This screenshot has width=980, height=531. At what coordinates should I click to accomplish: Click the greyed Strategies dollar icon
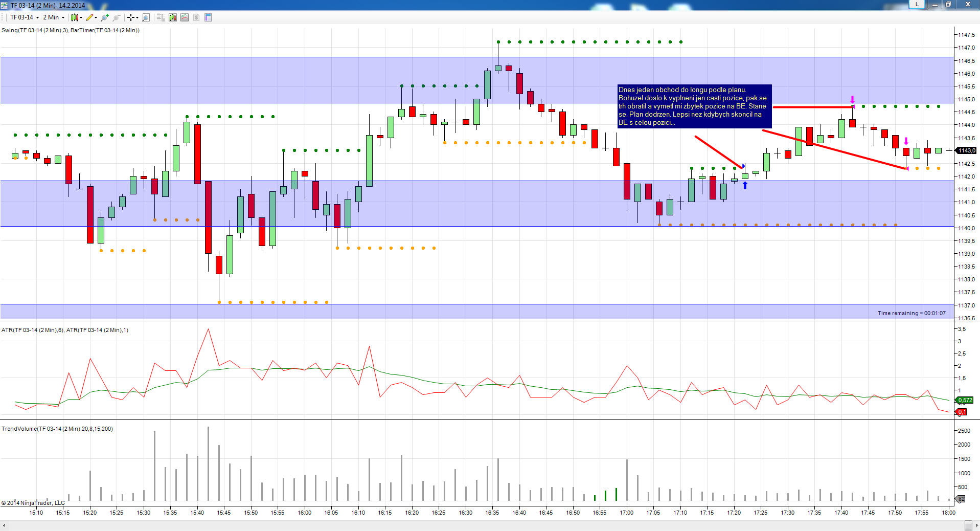coord(196,17)
